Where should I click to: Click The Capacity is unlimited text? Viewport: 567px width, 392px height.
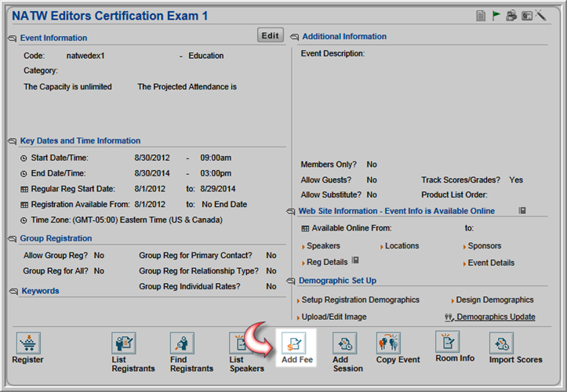pyautogui.click(x=67, y=87)
